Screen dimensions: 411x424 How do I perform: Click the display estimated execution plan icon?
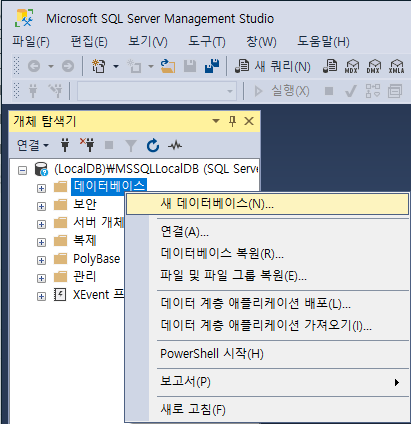(373, 91)
